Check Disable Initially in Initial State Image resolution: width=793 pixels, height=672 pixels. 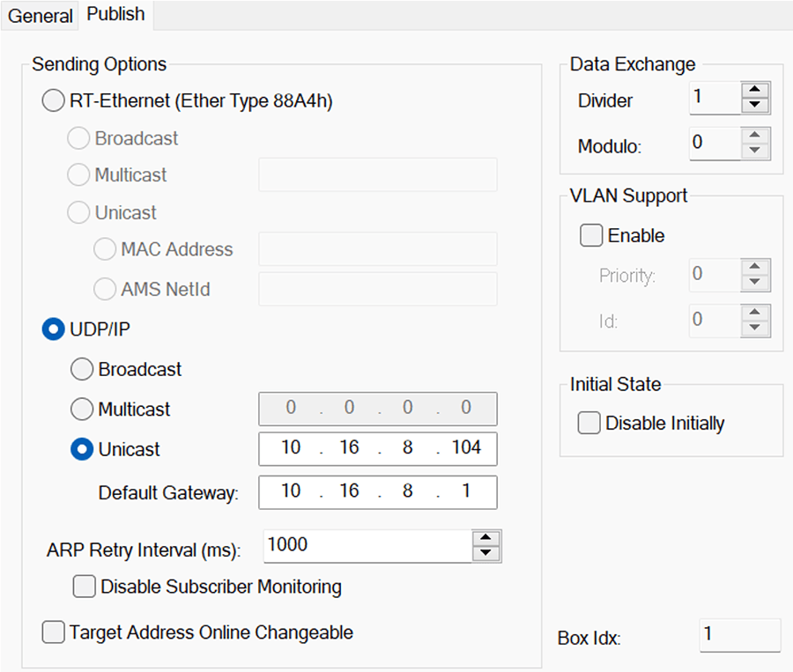tap(589, 423)
